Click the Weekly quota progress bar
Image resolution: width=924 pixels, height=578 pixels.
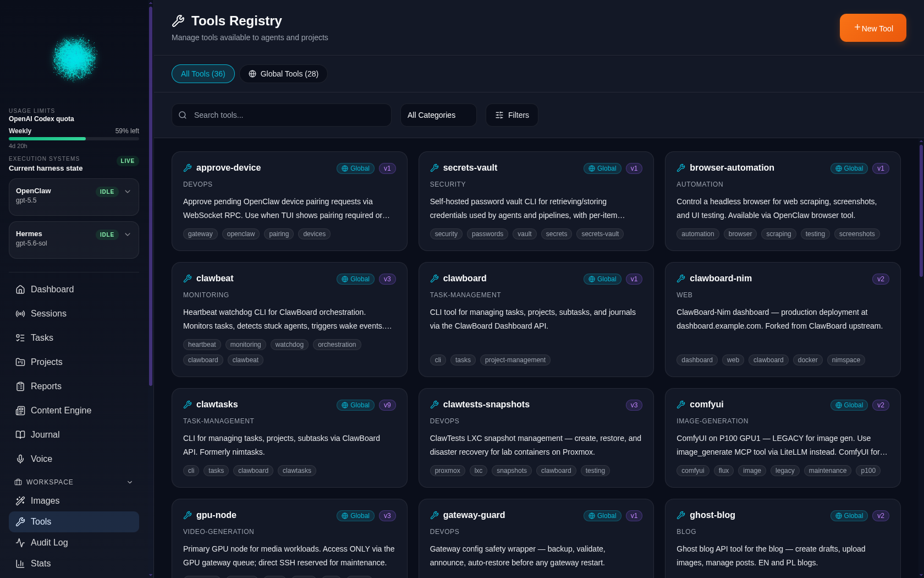tap(74, 139)
